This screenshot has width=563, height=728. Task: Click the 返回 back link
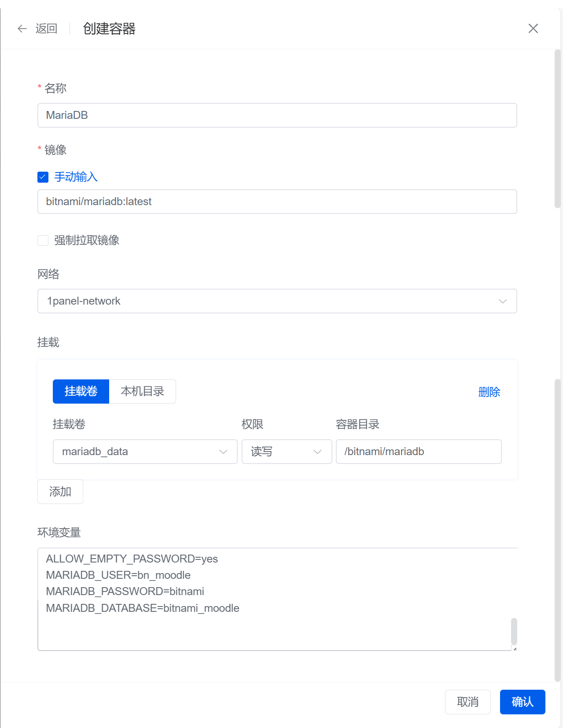pyautogui.click(x=46, y=29)
